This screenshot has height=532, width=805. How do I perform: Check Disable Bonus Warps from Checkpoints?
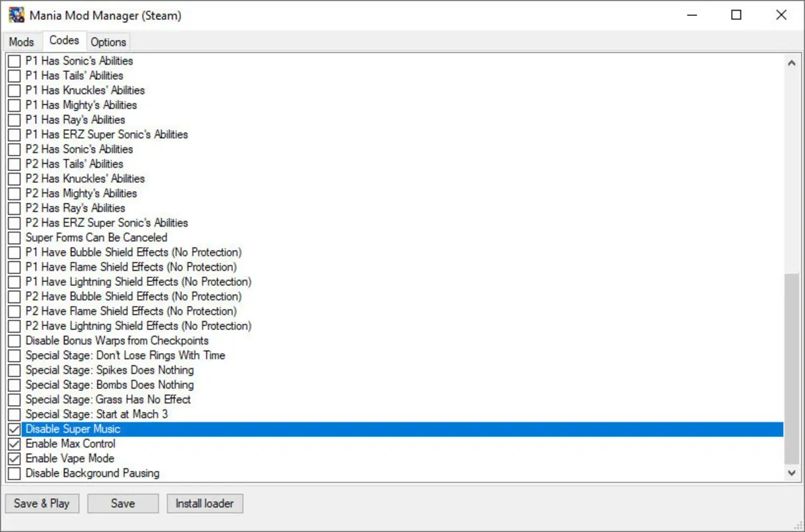tap(14, 340)
